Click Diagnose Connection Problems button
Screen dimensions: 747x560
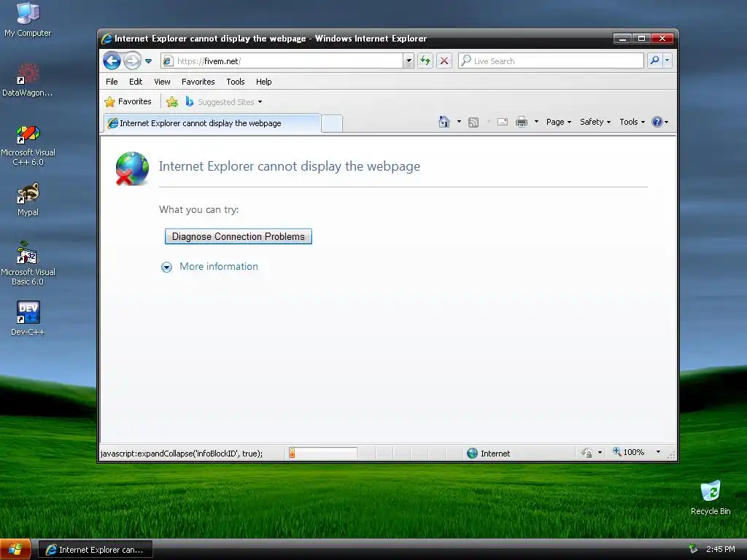pyautogui.click(x=239, y=237)
